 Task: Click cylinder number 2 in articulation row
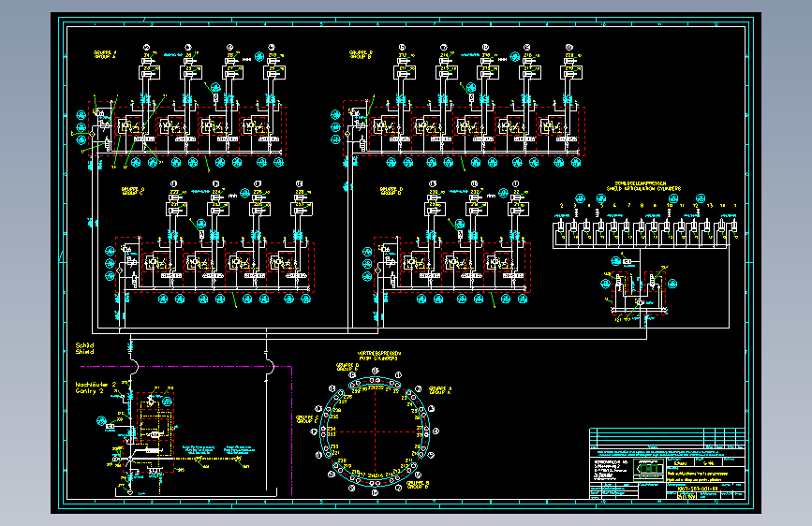(561, 206)
